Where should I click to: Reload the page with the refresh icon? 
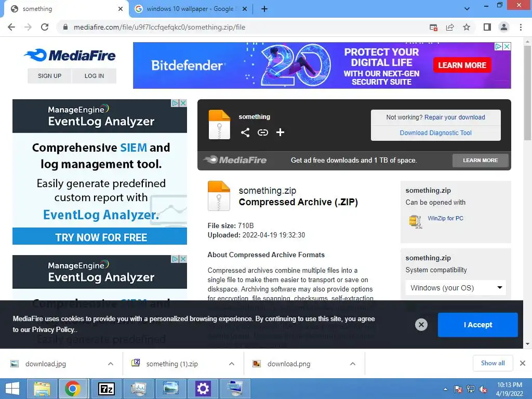click(x=45, y=27)
